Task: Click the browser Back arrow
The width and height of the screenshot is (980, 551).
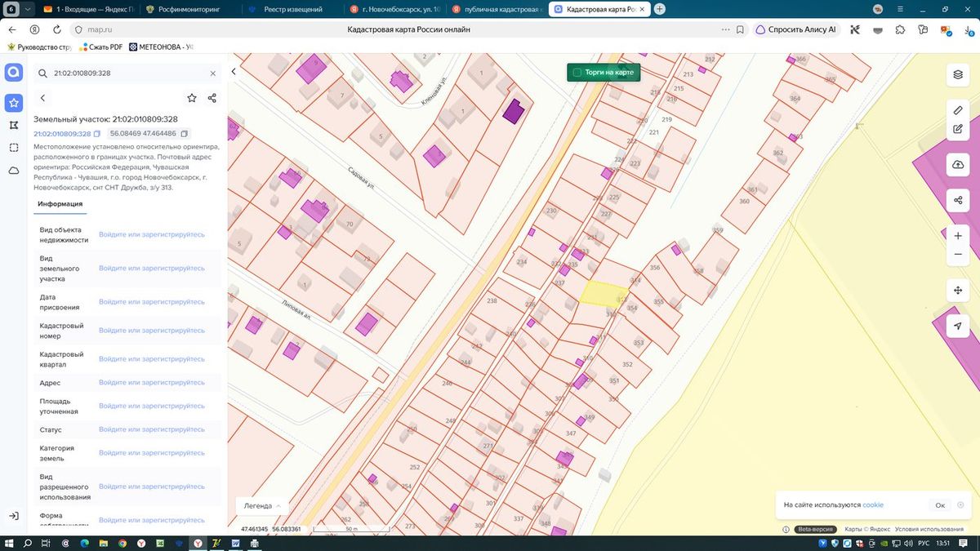Action: tap(11, 29)
